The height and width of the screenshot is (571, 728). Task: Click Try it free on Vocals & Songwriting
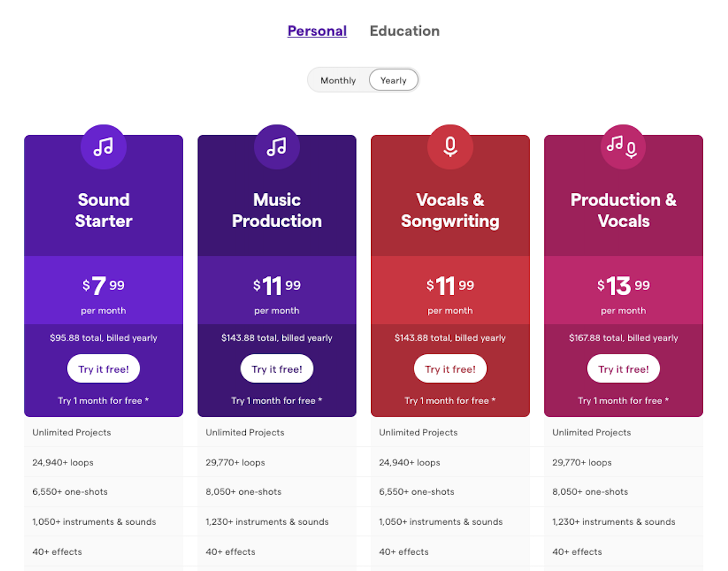point(450,368)
